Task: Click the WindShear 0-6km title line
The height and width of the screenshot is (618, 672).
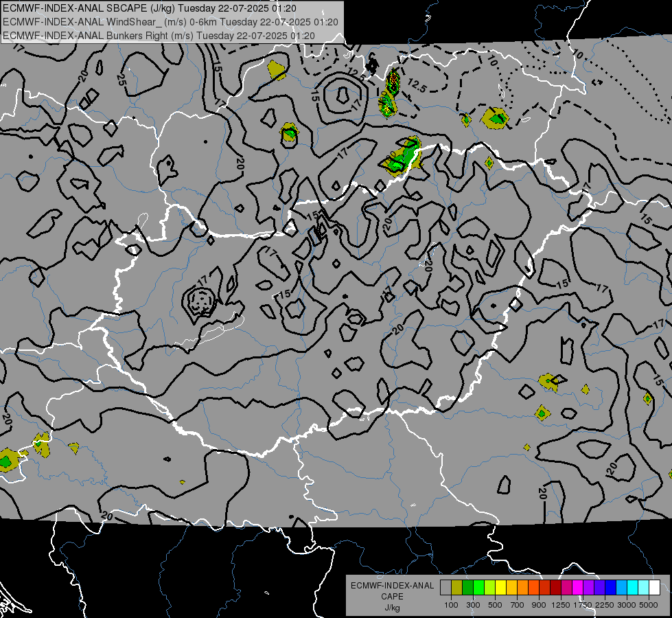Action: click(170, 22)
